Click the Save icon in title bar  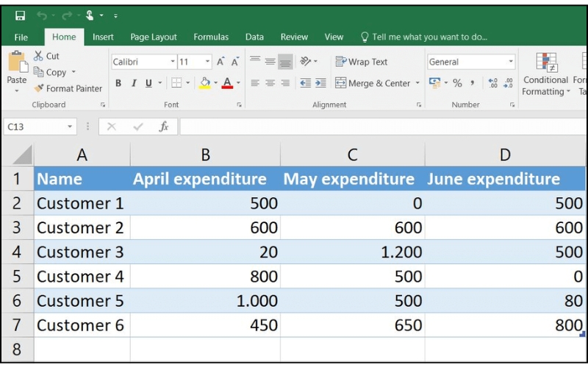pos(20,15)
